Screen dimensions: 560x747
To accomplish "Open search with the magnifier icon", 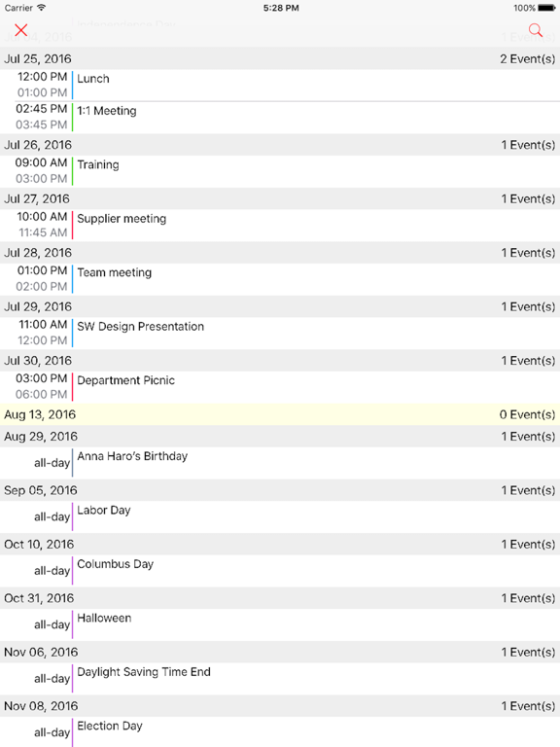I will (x=536, y=30).
